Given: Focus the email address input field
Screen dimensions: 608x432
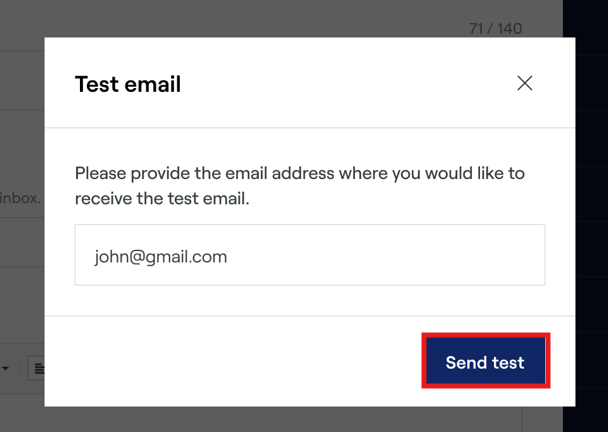Looking at the screenshot, I should 310,255.
